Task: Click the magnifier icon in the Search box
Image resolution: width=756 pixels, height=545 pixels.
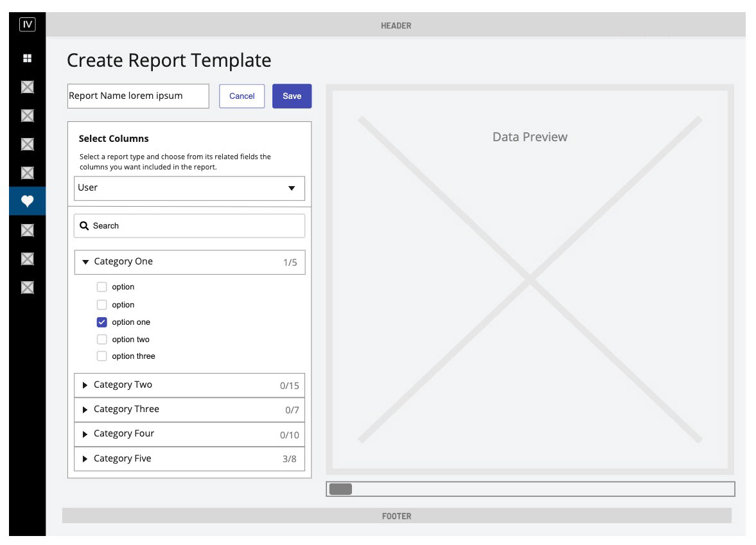Action: 84,225
